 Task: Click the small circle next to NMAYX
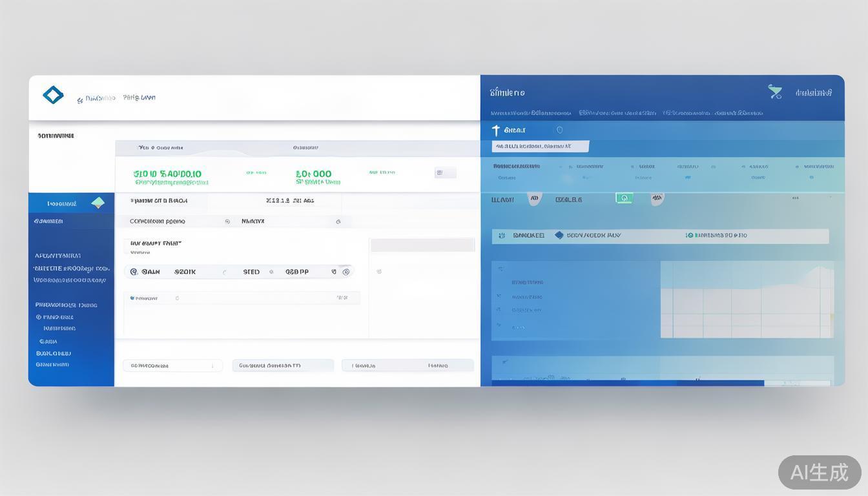click(x=338, y=222)
